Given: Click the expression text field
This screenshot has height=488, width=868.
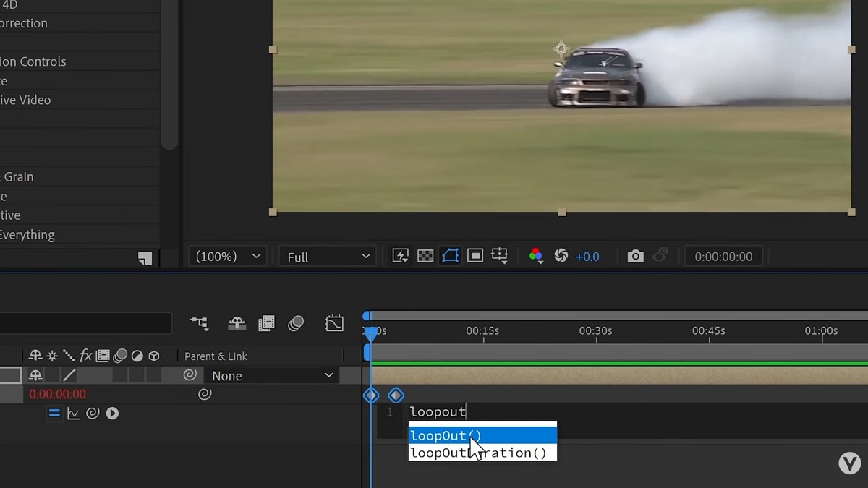Looking at the screenshot, I should tap(622, 421).
